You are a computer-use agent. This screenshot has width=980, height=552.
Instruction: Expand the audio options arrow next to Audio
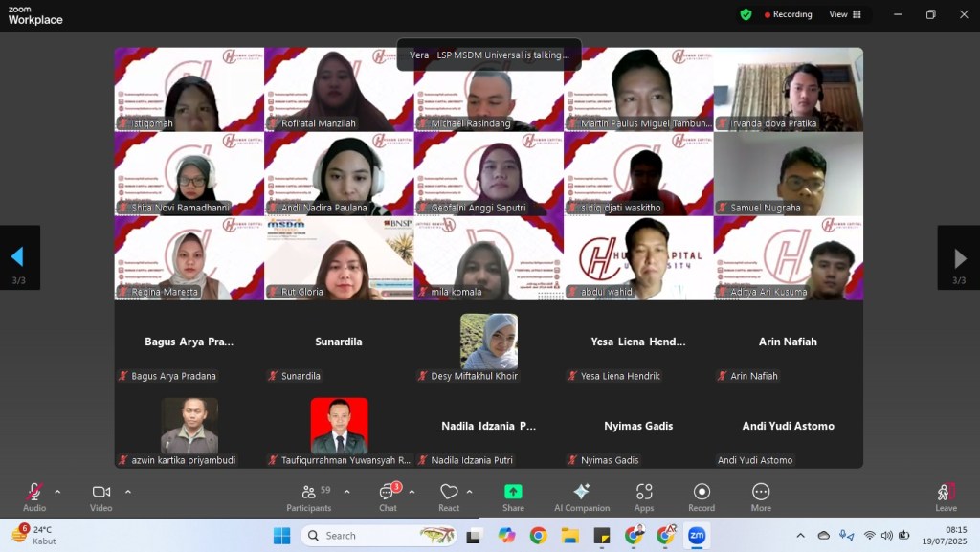click(57, 492)
